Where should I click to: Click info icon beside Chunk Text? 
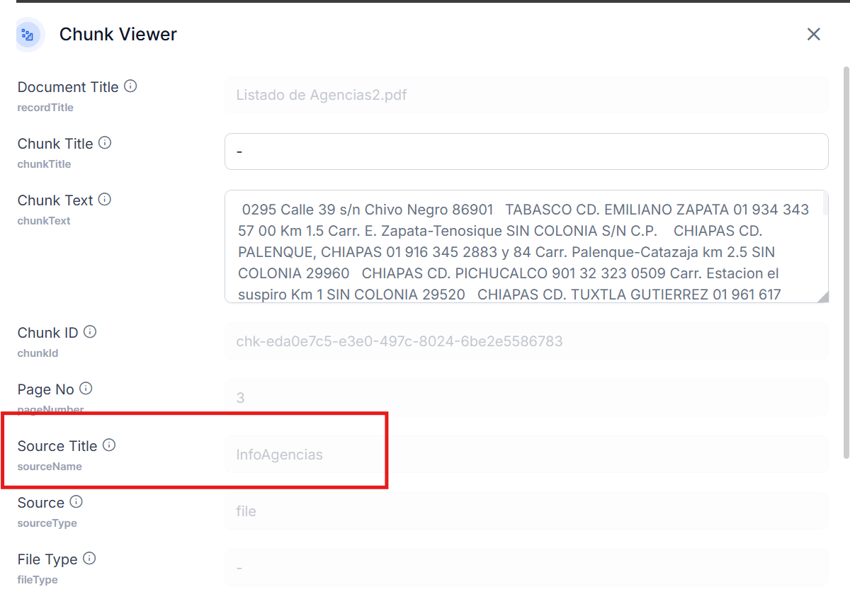click(x=105, y=200)
